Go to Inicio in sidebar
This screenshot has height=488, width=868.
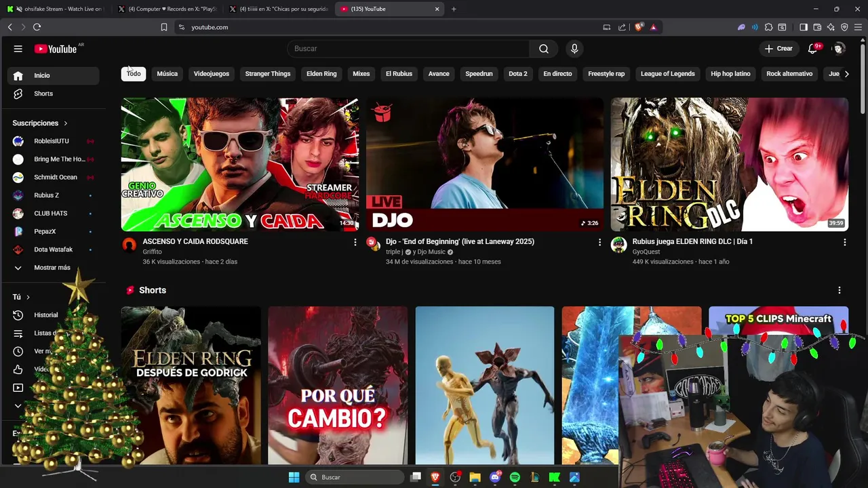point(54,75)
